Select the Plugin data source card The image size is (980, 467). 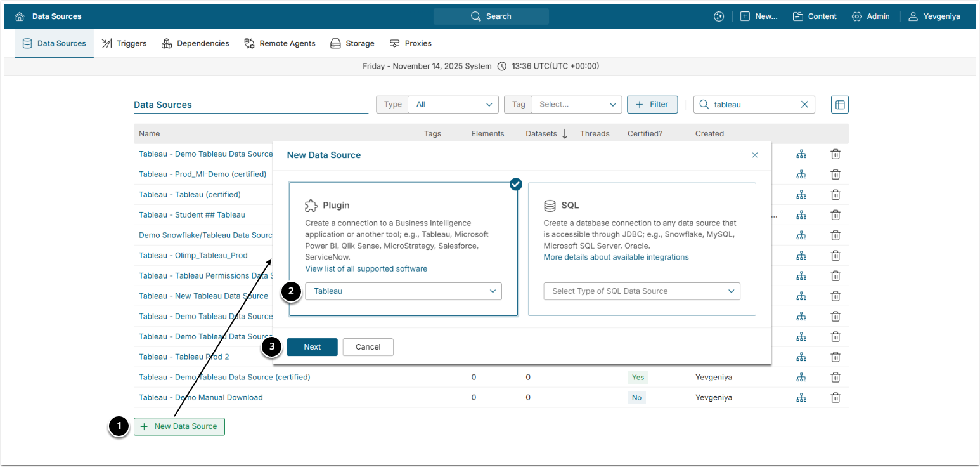[x=403, y=216]
